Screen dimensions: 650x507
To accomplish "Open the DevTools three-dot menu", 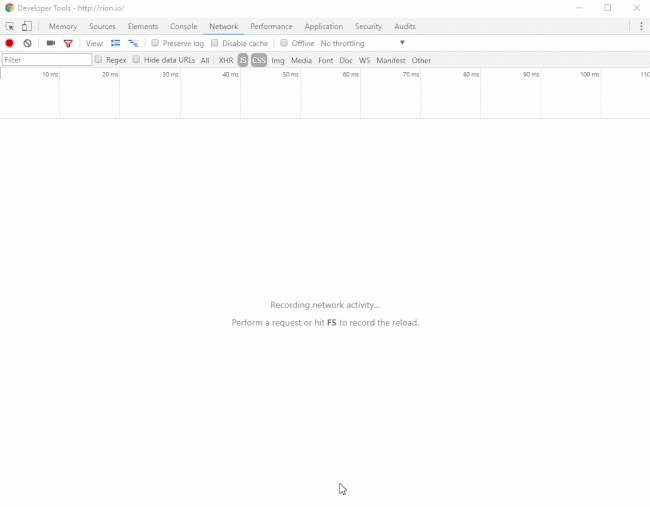I will point(641,26).
